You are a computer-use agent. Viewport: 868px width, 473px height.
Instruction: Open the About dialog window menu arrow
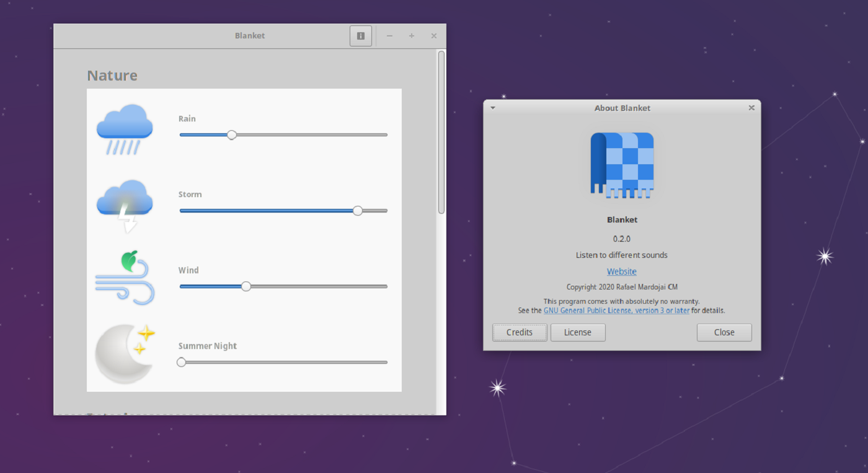(x=493, y=108)
